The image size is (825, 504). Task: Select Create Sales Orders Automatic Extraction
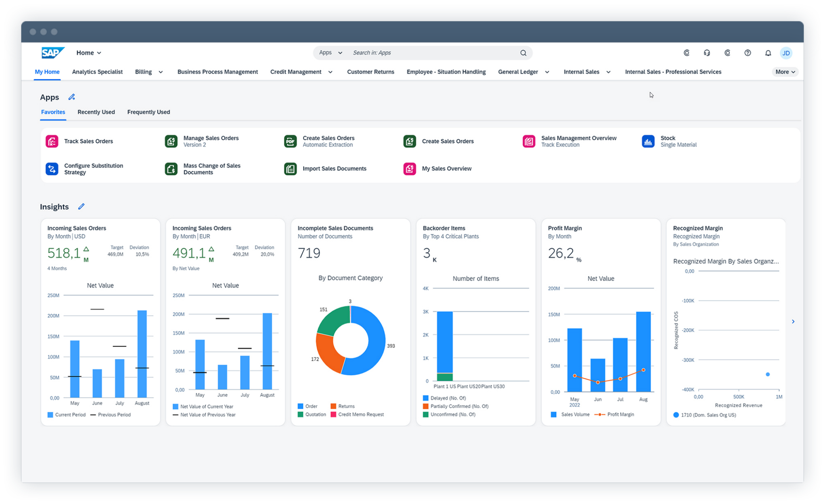point(329,140)
